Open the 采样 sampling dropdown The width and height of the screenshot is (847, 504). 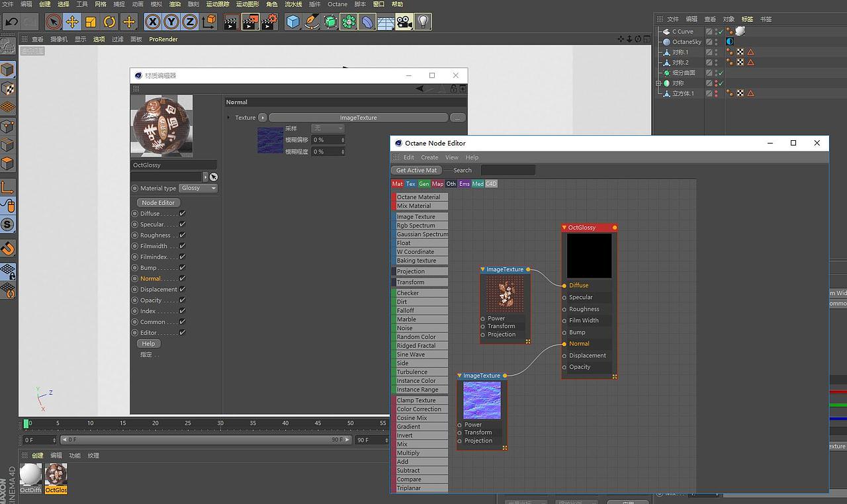tap(328, 128)
